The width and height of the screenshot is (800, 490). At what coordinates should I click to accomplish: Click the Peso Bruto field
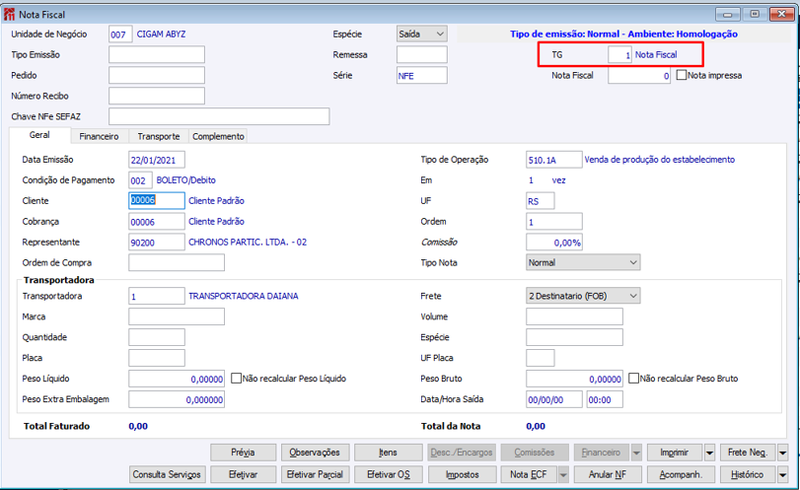point(574,378)
